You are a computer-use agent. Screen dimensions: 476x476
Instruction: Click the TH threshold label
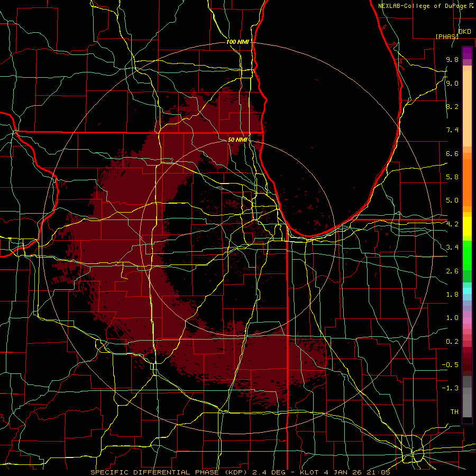click(x=454, y=412)
